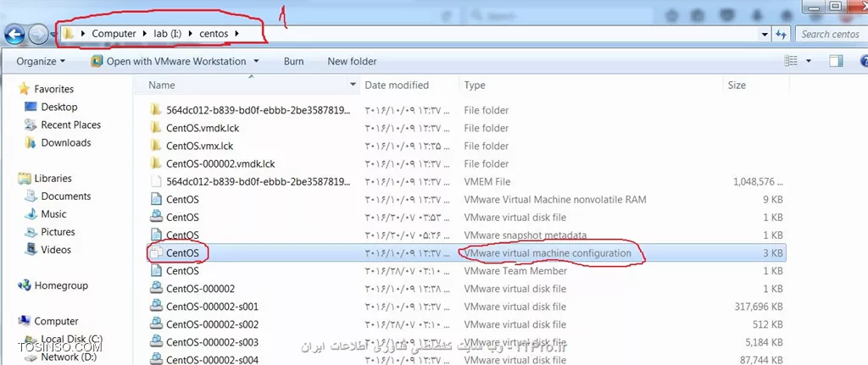Select the Recent Places icon
Viewport: 868px width, 365px height.
click(31, 125)
